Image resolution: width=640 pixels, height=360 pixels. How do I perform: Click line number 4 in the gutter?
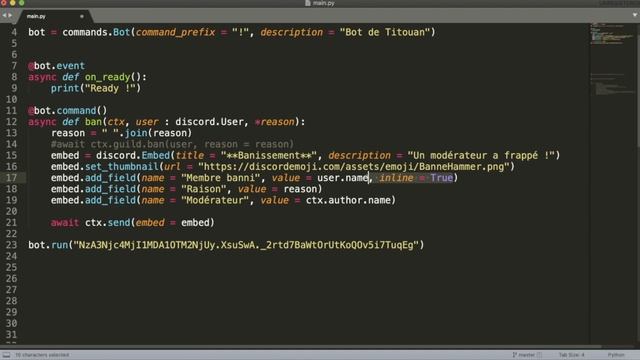(x=14, y=32)
